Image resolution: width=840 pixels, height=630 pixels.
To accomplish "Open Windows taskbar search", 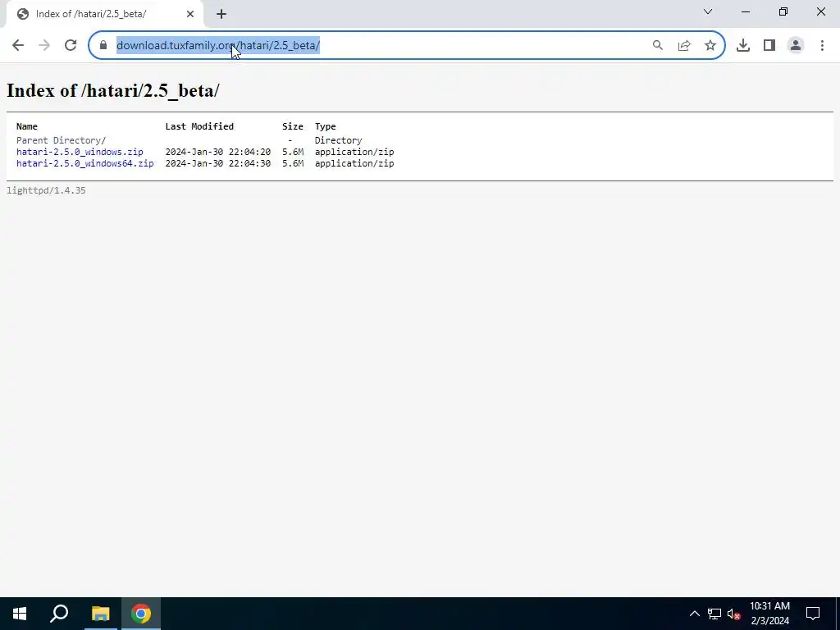I will tap(59, 614).
